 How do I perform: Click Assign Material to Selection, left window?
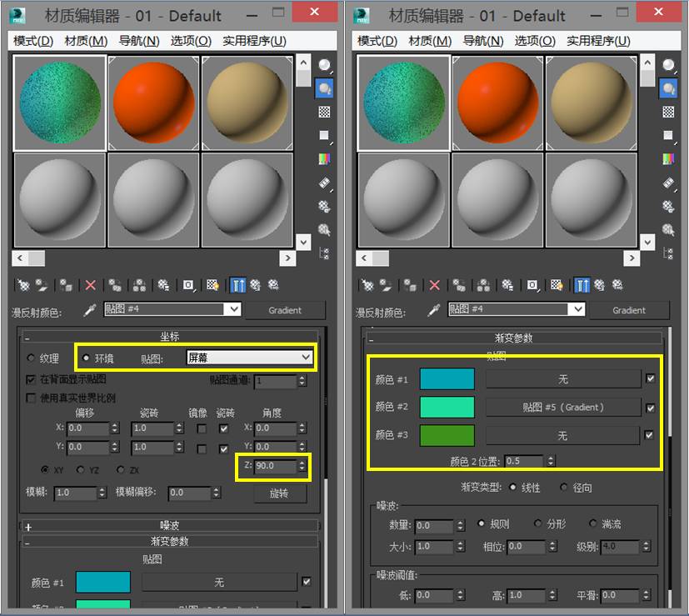tap(66, 285)
